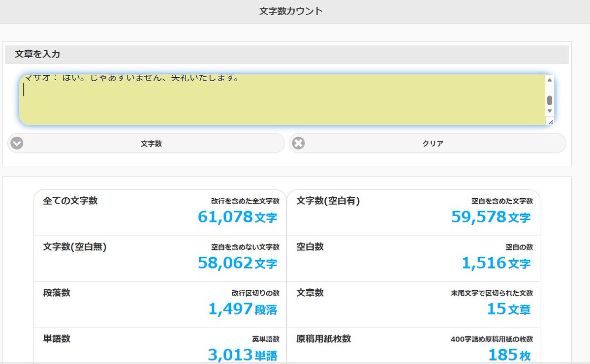This screenshot has height=364, width=590.
Task: Click the X circle icon on クリア button
Action: 298,143
